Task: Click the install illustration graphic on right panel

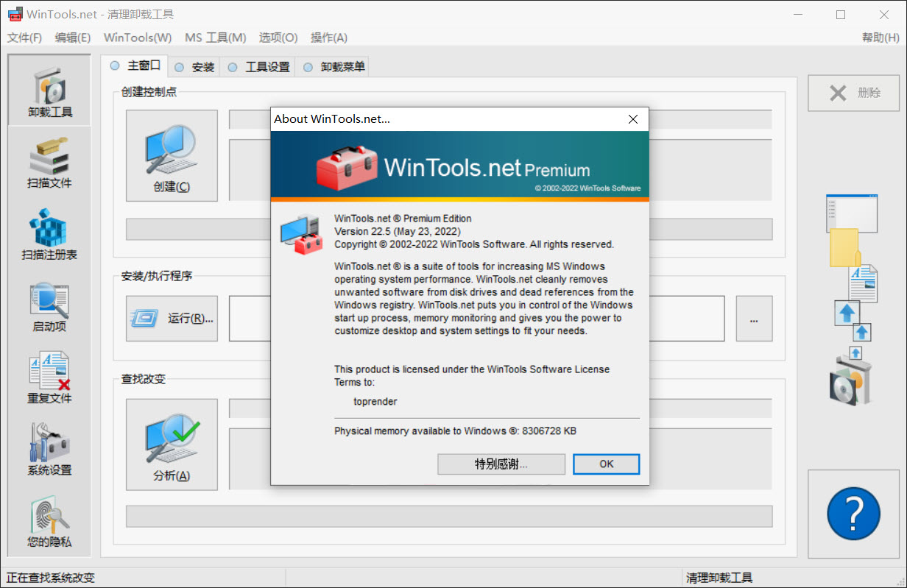Action: click(852, 299)
